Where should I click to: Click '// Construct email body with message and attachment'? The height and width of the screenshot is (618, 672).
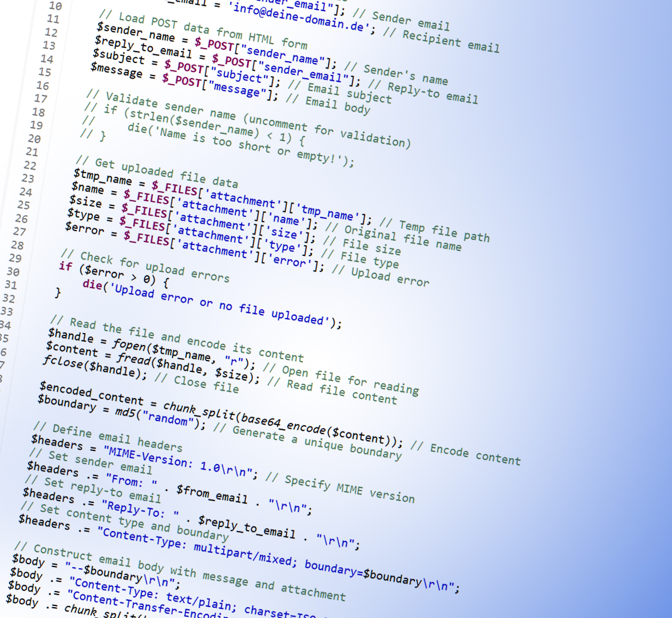[180, 572]
